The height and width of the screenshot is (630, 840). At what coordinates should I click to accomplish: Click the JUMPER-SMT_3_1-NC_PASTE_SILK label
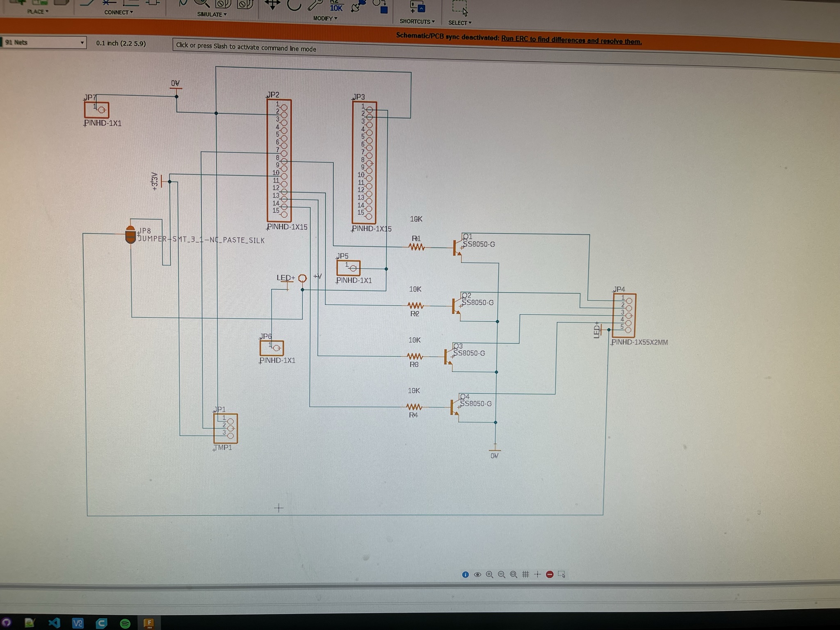click(x=201, y=240)
